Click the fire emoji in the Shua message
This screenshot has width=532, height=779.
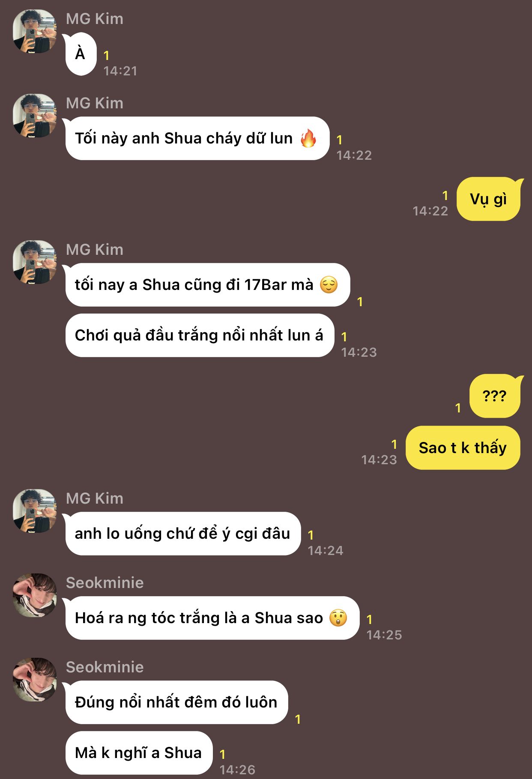(308, 138)
